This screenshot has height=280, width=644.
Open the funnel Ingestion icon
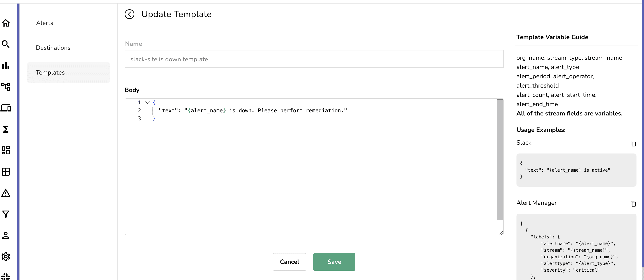point(6,214)
